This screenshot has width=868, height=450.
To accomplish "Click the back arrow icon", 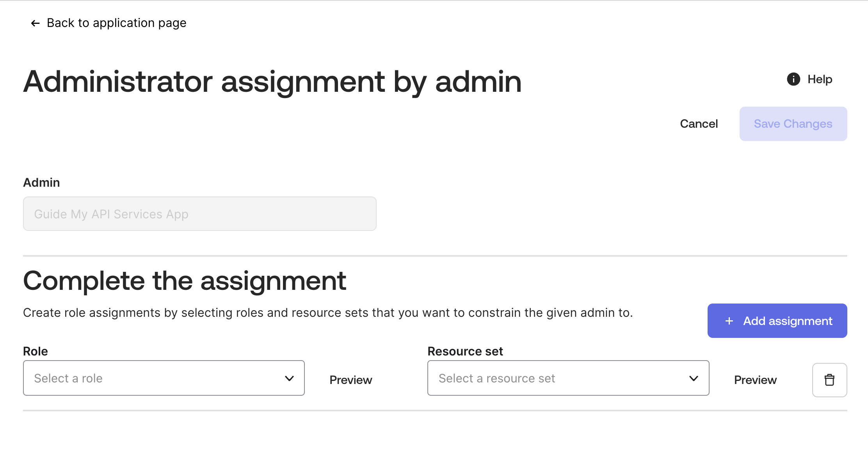I will tap(35, 23).
